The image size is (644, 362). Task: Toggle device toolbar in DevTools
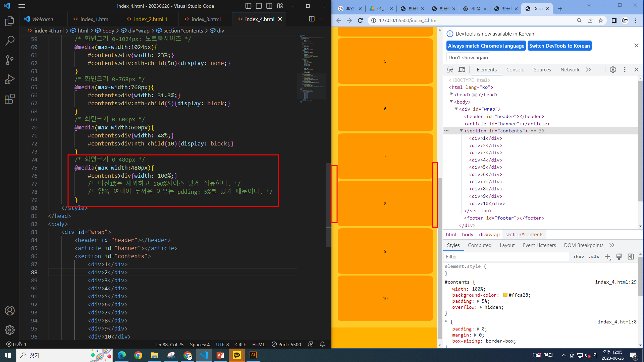pyautogui.click(x=462, y=70)
